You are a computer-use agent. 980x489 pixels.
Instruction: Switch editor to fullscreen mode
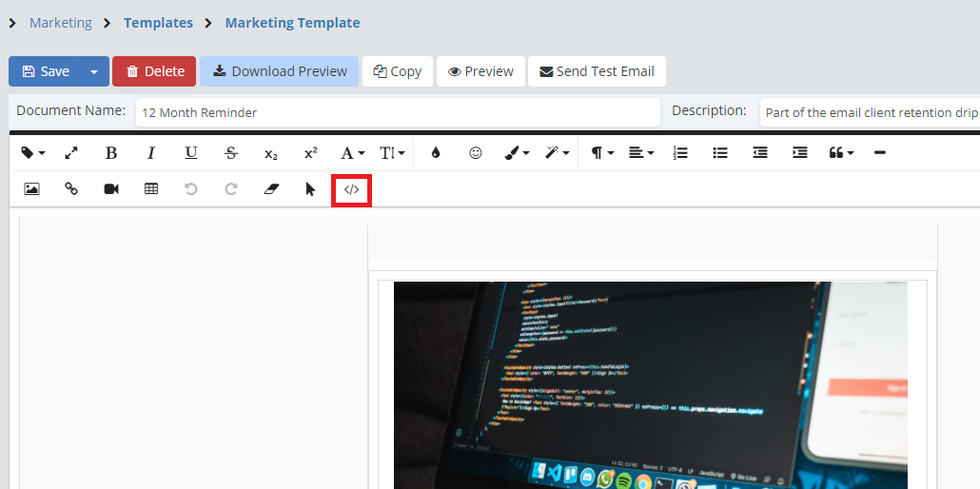(71, 153)
